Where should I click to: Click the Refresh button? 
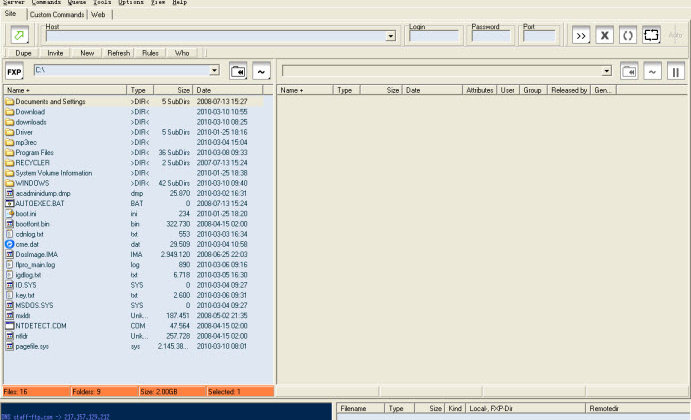[119, 52]
